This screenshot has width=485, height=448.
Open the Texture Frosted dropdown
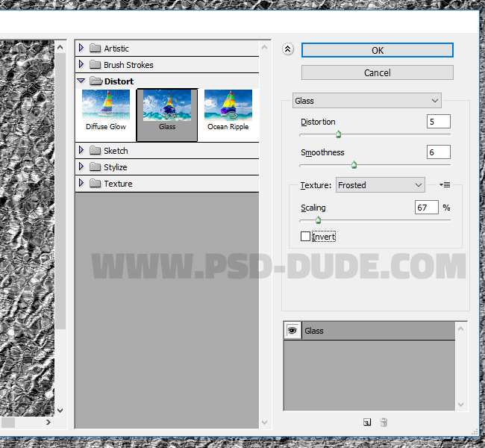[380, 185]
